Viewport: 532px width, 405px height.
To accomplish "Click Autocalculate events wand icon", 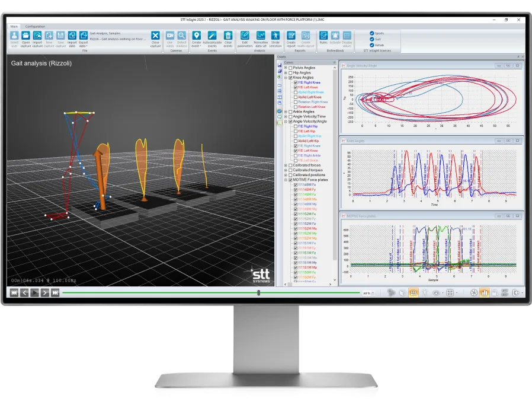I will point(212,36).
